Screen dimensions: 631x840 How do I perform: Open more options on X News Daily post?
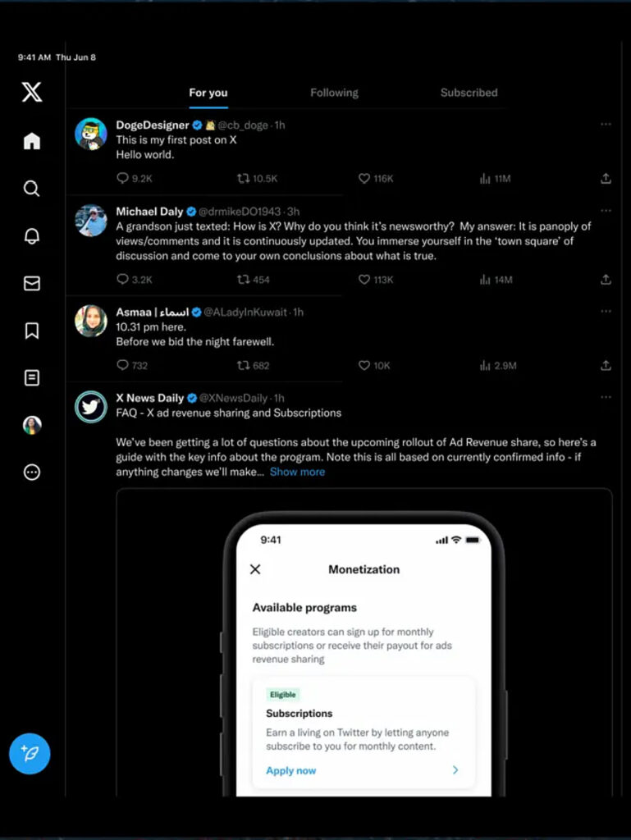pos(606,397)
